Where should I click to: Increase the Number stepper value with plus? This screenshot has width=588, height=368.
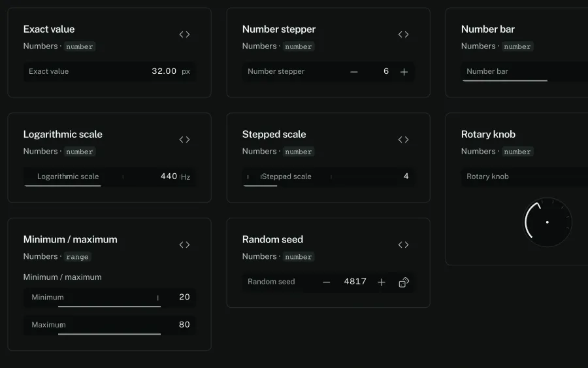pyautogui.click(x=404, y=72)
